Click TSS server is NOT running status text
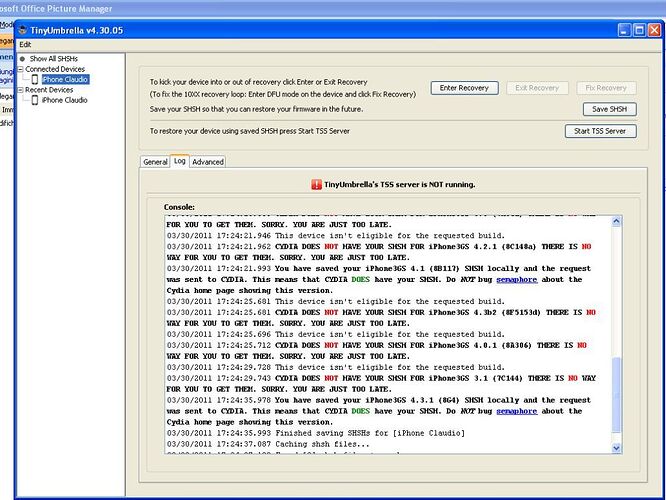 [x=400, y=184]
